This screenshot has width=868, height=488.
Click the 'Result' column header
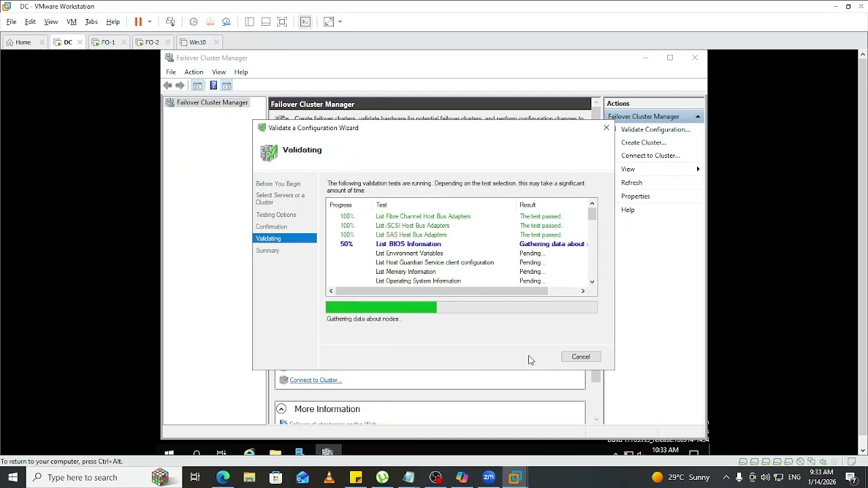528,205
